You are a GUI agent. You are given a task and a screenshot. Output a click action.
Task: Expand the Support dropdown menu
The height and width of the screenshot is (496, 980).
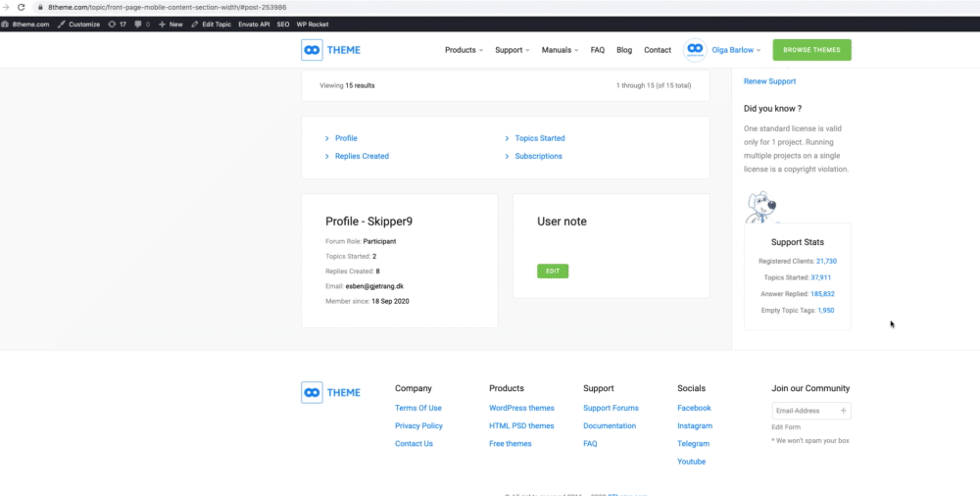(512, 50)
